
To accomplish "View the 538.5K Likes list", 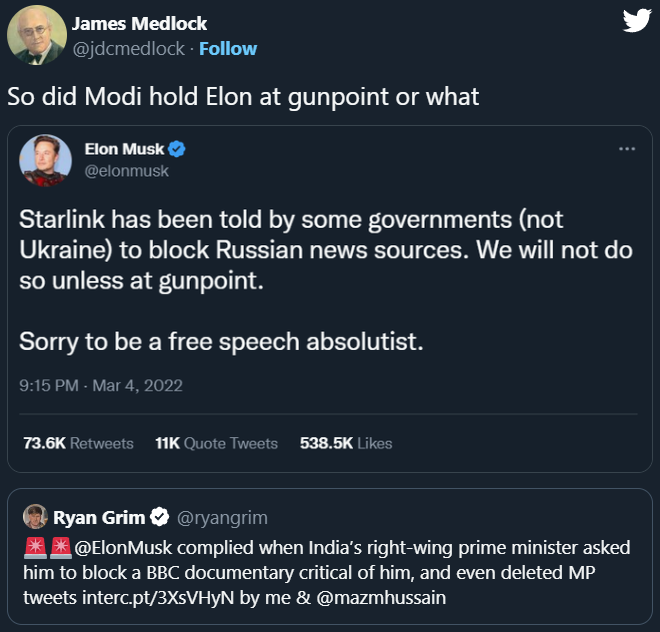I will click(x=346, y=443).
